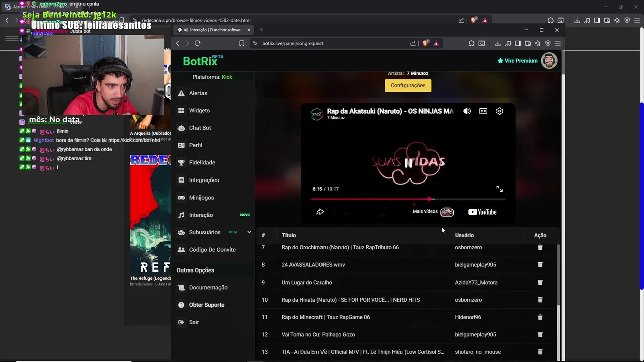Open Leo AI in the BotRix window
This screenshot has width=644, height=362.
(538, 43)
